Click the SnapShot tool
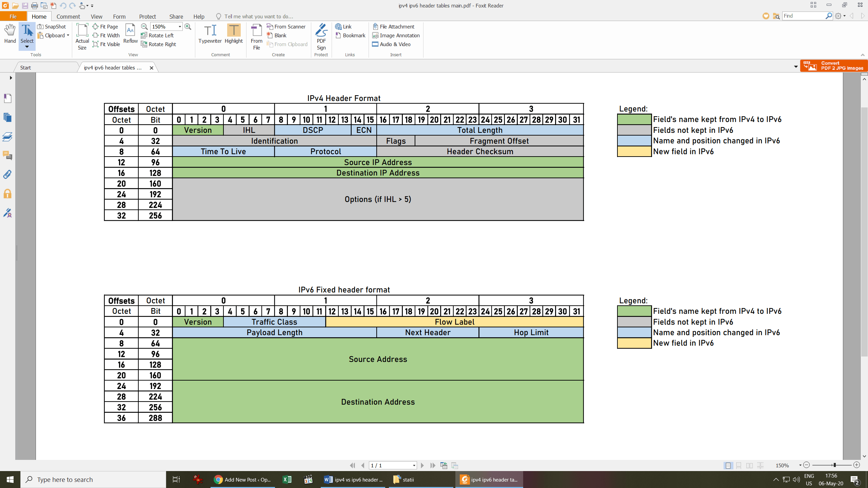 (x=52, y=26)
